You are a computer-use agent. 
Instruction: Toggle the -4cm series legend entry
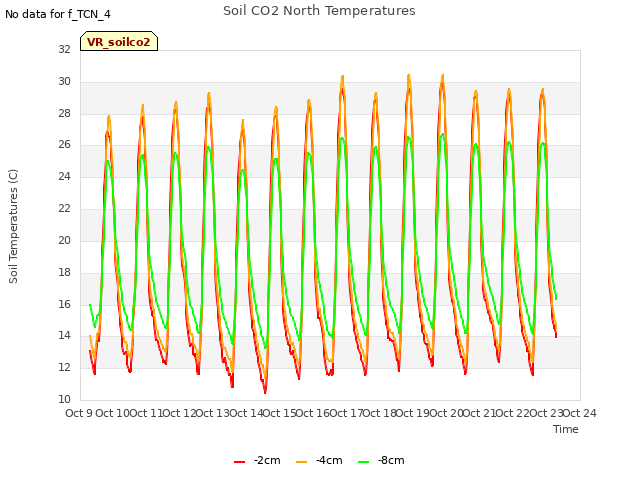point(319,460)
